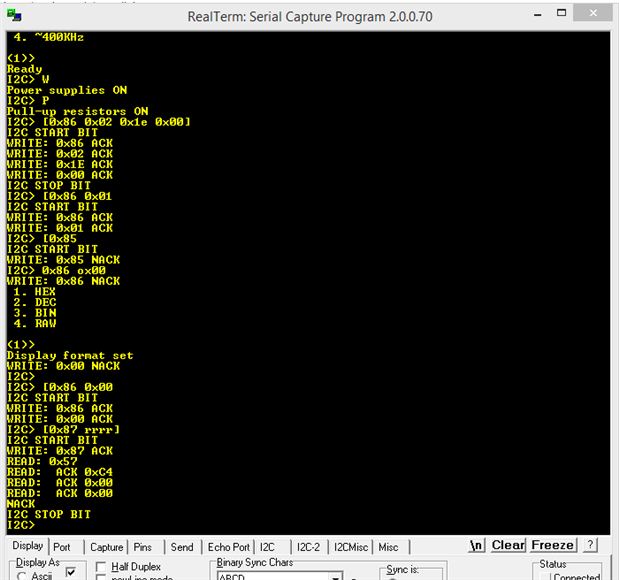Click the \n newline button

coord(476,545)
